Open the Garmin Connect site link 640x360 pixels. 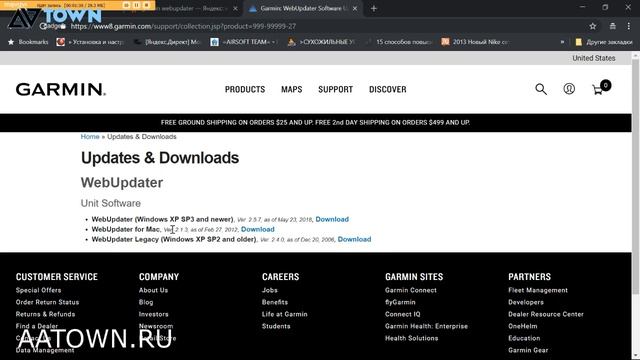pos(411,290)
